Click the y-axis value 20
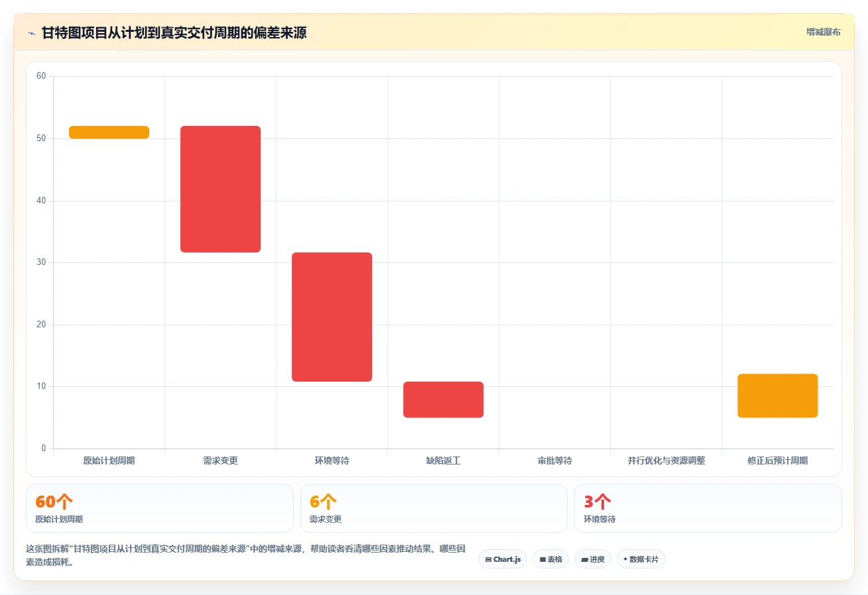Image resolution: width=868 pixels, height=595 pixels. click(x=41, y=325)
